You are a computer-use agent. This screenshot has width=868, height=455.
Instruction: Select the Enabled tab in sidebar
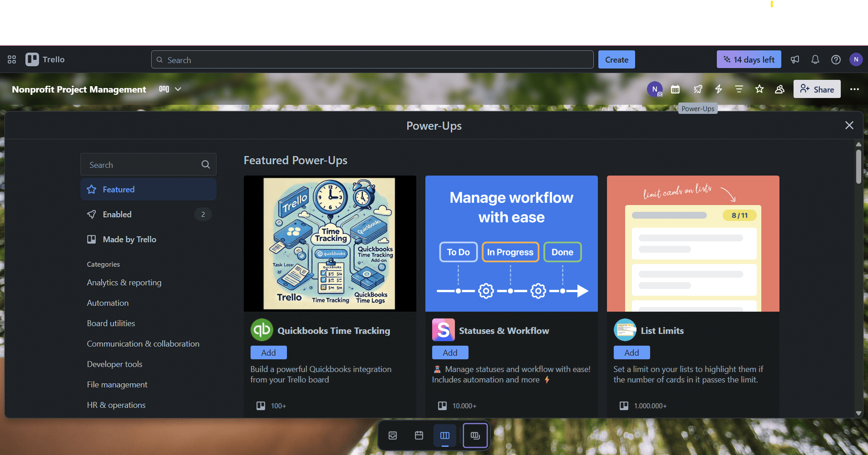[x=148, y=214]
